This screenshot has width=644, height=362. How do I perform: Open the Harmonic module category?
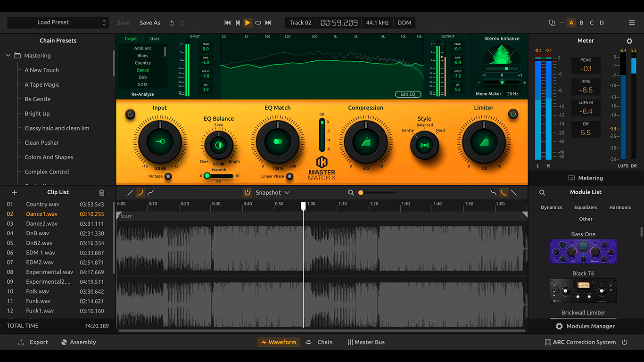(x=620, y=207)
